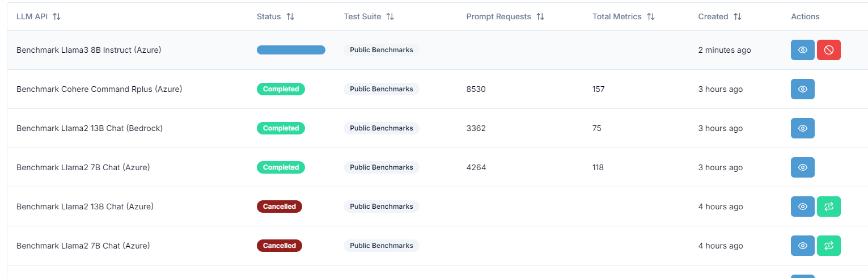
Task: View Benchmark Llama3 8B Instruct (Azure) run
Action: 803,50
